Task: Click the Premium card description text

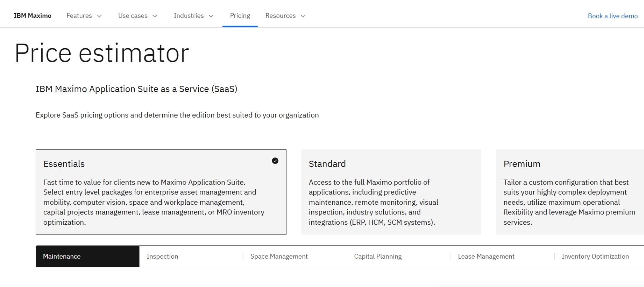Action: 569,202
